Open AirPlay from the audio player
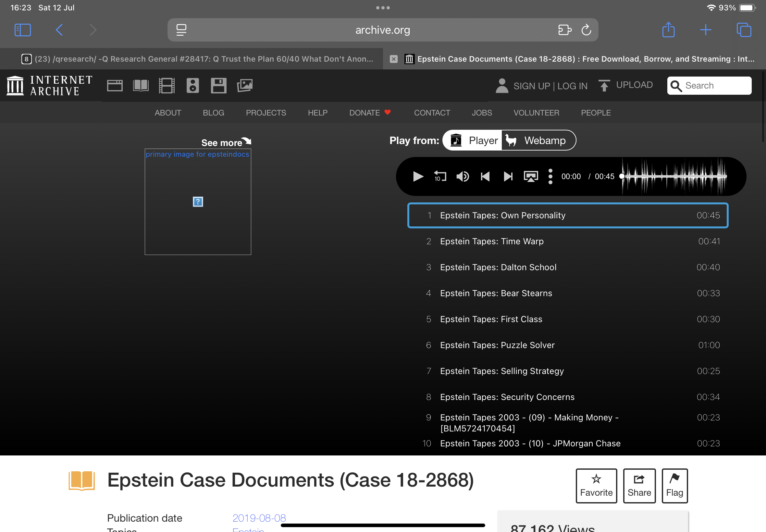The height and width of the screenshot is (532, 766). tap(531, 176)
